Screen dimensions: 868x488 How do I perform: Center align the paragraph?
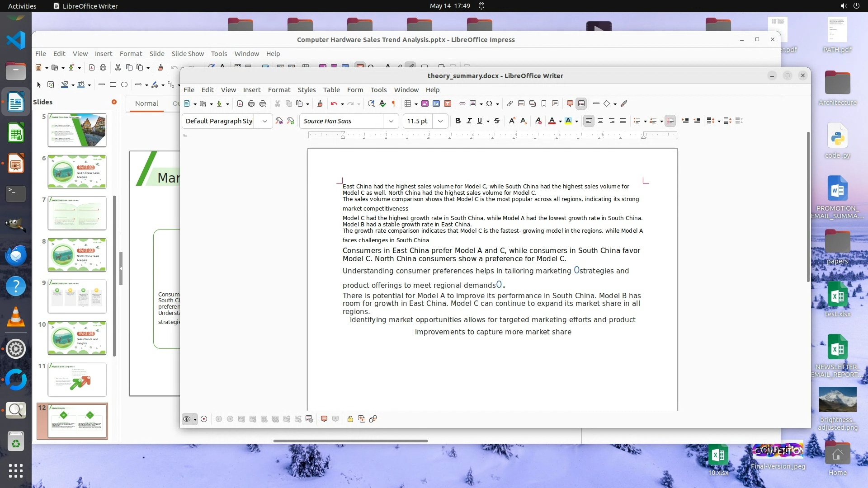point(600,121)
